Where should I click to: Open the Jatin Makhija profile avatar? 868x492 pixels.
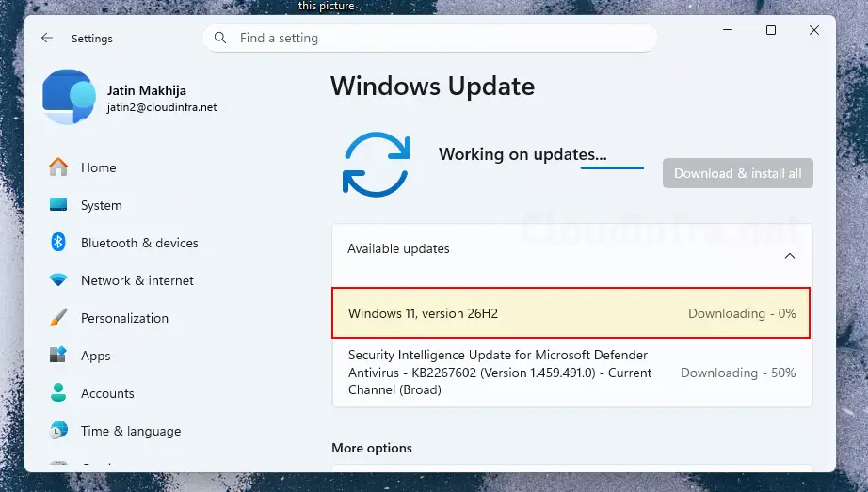point(69,97)
